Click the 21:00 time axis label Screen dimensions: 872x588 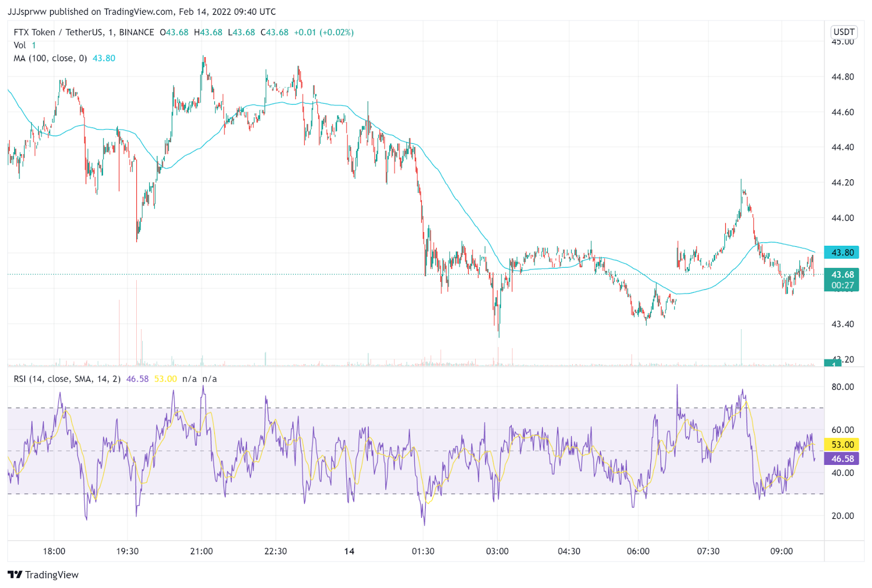coord(202,551)
